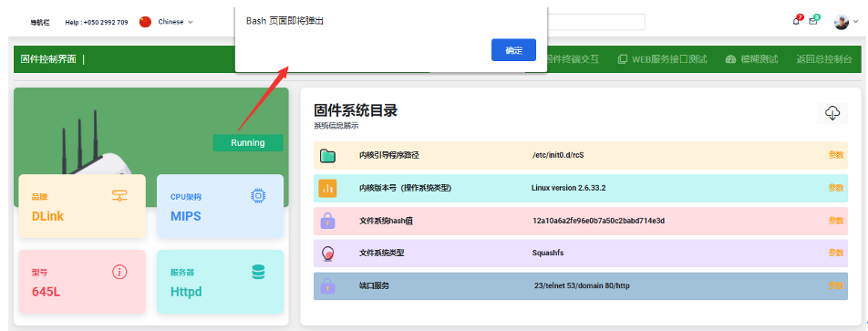The width and height of the screenshot is (868, 331).
Task: Click the 固件控制界面 title
Action: pyautogui.click(x=48, y=59)
